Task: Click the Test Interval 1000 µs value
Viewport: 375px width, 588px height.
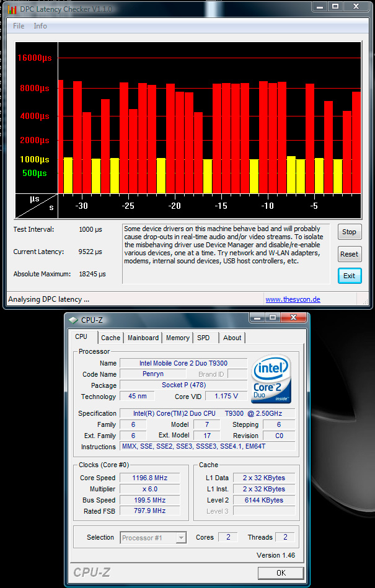Action: (x=90, y=229)
